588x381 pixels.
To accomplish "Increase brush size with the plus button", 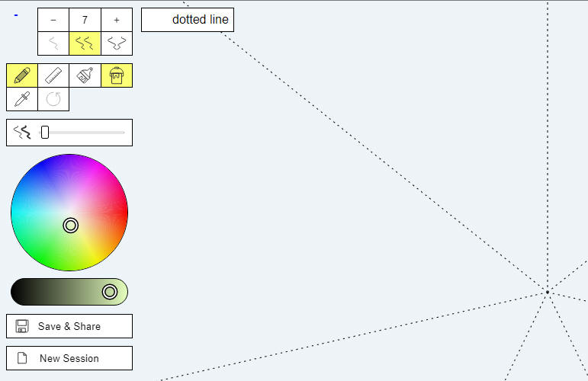I will 117,20.
